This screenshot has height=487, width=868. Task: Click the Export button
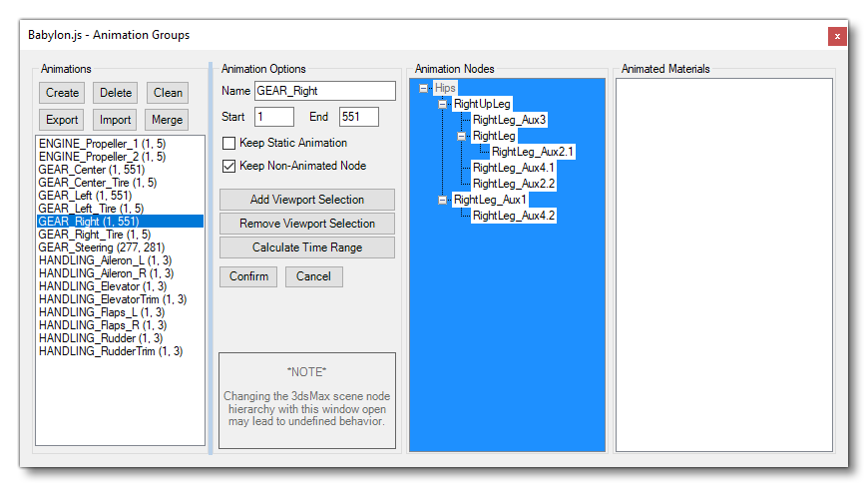click(62, 120)
